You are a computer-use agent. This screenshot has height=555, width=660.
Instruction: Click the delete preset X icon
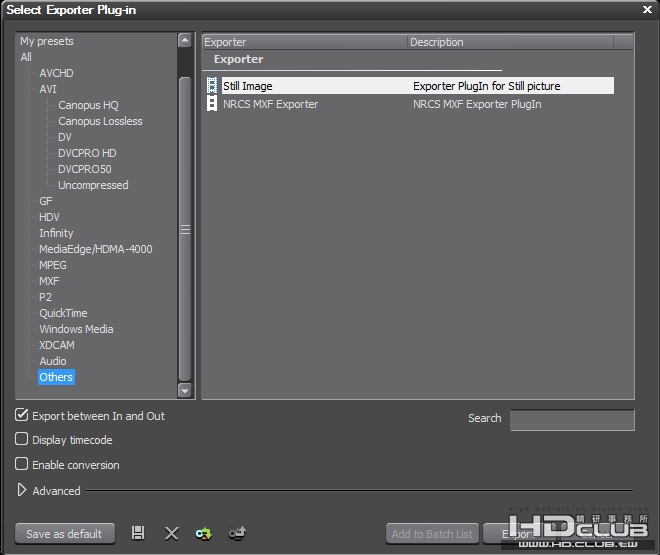coord(171,533)
